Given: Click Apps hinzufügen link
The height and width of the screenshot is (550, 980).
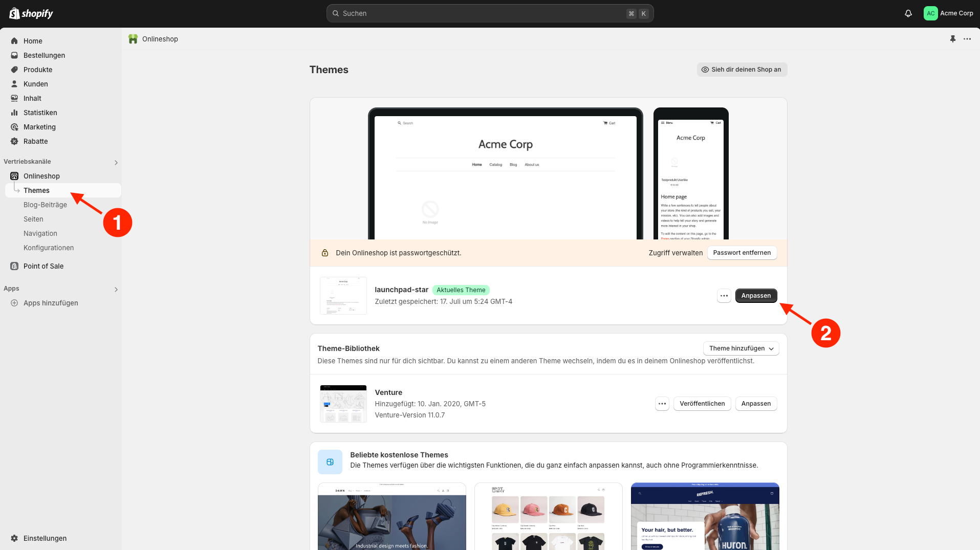Looking at the screenshot, I should click(51, 303).
